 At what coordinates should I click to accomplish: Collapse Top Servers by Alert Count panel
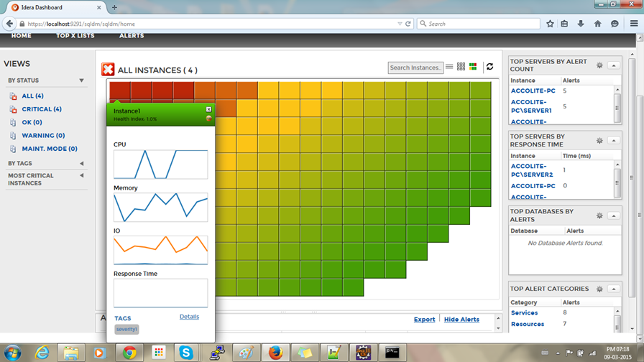pyautogui.click(x=614, y=65)
